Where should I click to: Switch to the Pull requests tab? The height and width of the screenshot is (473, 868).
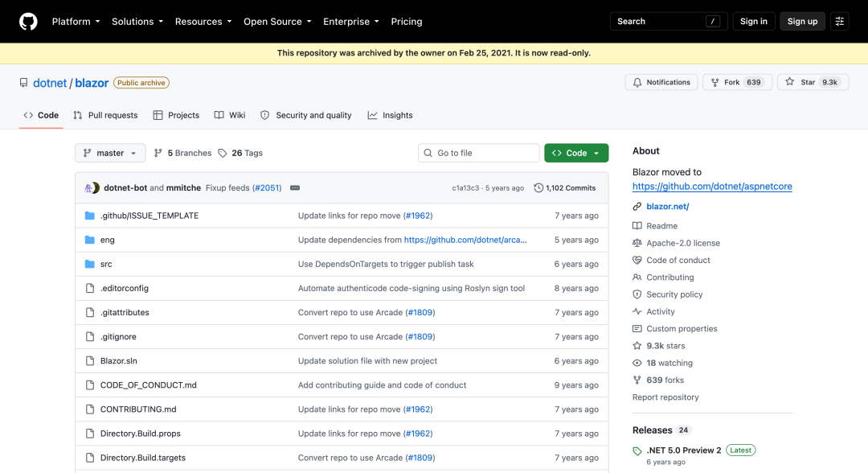click(x=105, y=115)
